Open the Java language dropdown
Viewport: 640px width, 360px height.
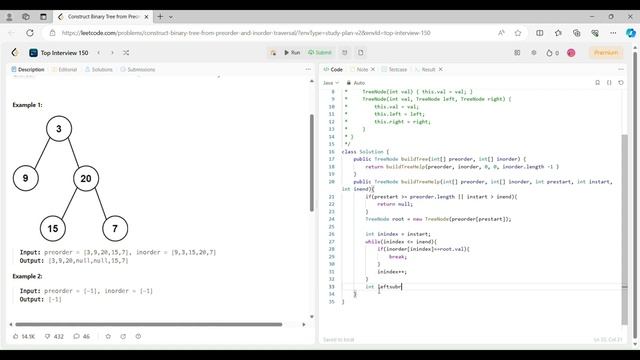[331, 83]
